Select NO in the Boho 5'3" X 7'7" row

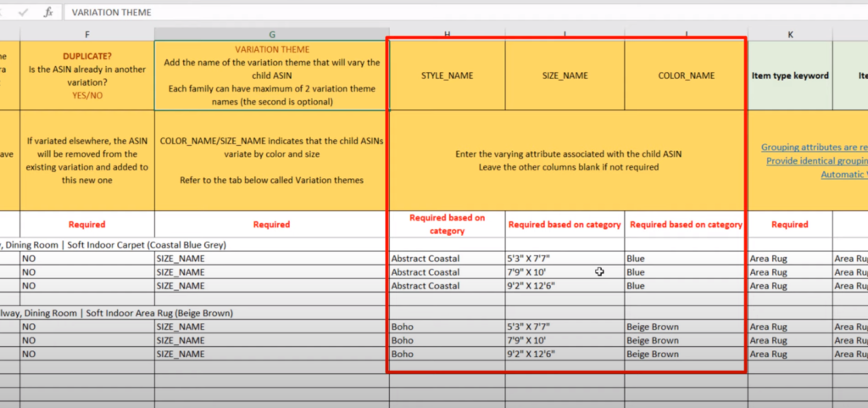[x=87, y=327]
